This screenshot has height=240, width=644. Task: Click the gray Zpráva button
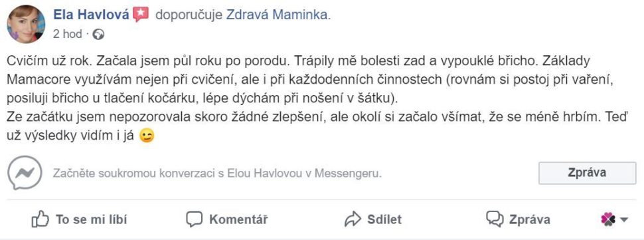[587, 173]
